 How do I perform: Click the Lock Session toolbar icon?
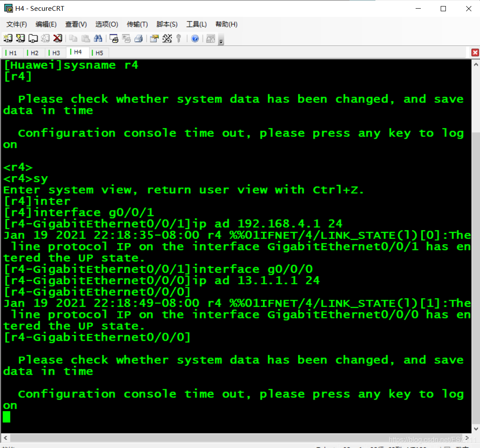coord(210,38)
